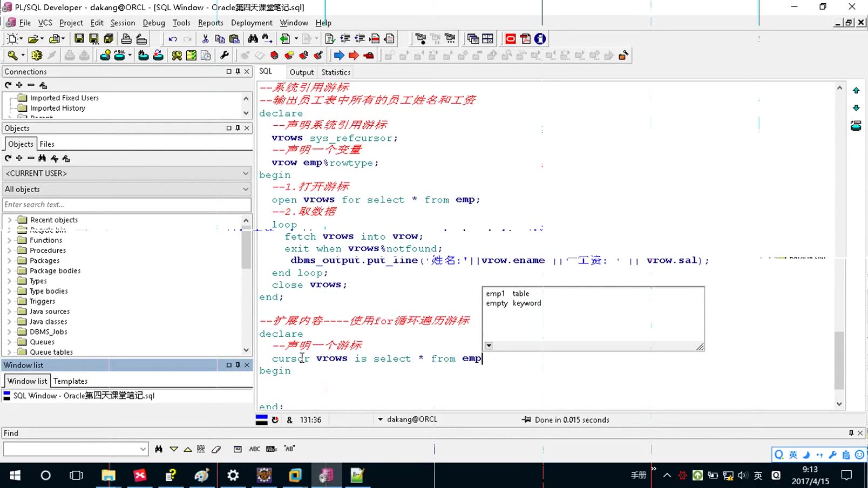Toggle the pin on the Connections panel

(x=238, y=71)
